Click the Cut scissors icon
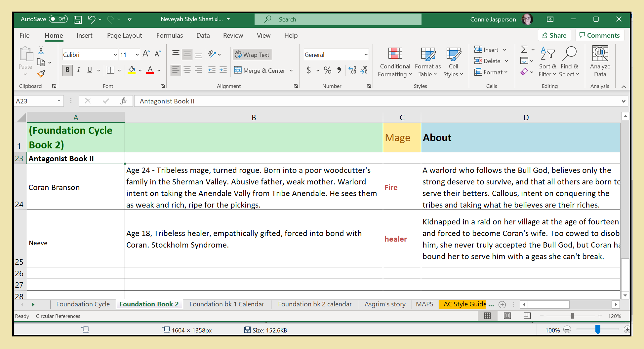 41,51
